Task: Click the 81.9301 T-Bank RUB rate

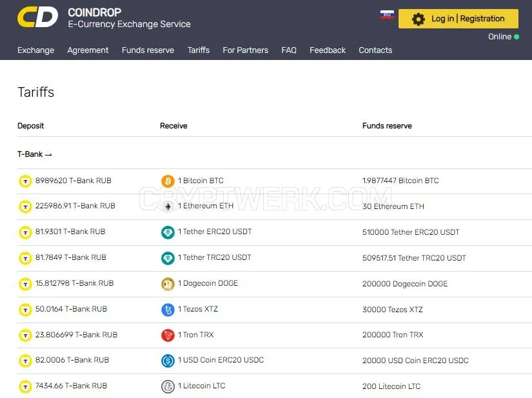Action: point(70,232)
